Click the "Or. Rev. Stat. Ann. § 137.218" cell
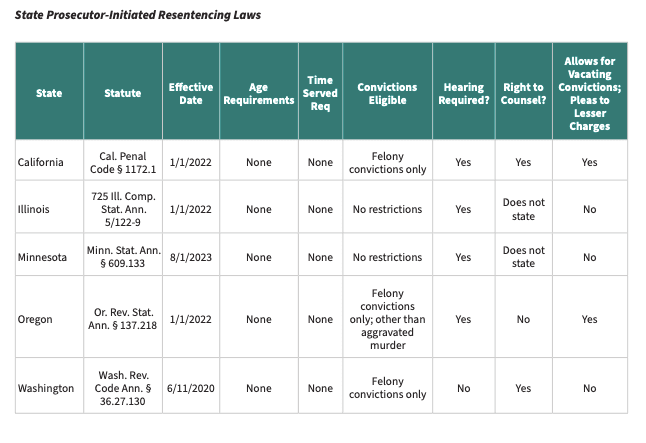 pos(123,320)
